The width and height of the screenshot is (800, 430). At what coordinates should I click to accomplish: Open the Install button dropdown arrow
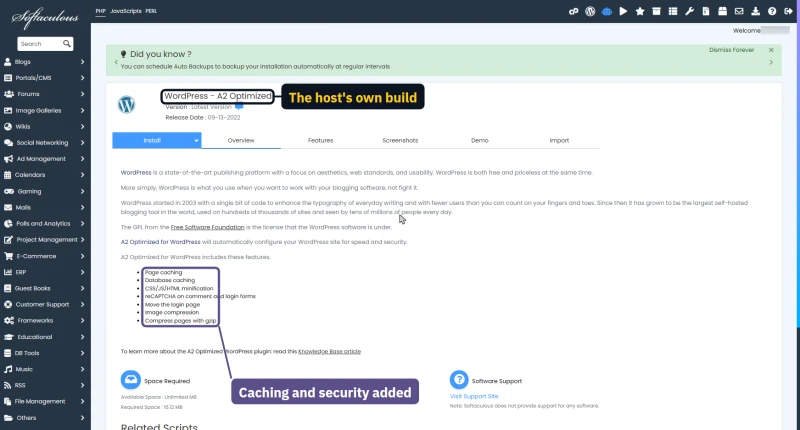(x=196, y=141)
